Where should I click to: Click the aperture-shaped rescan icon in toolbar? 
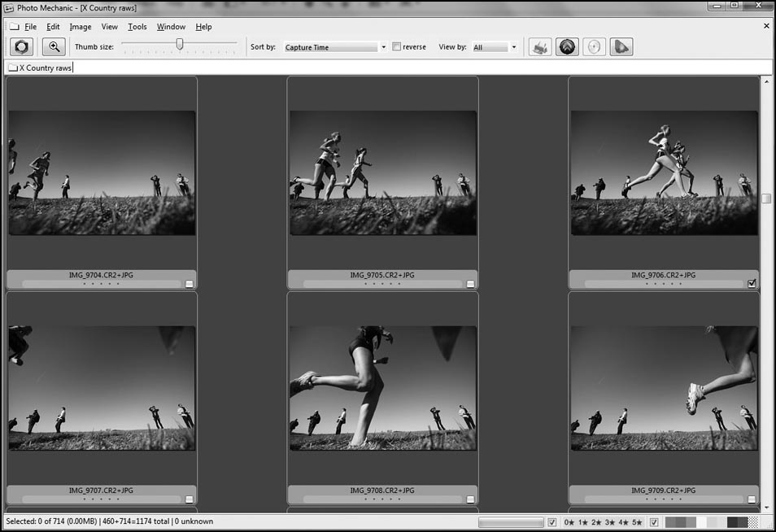pos(22,47)
